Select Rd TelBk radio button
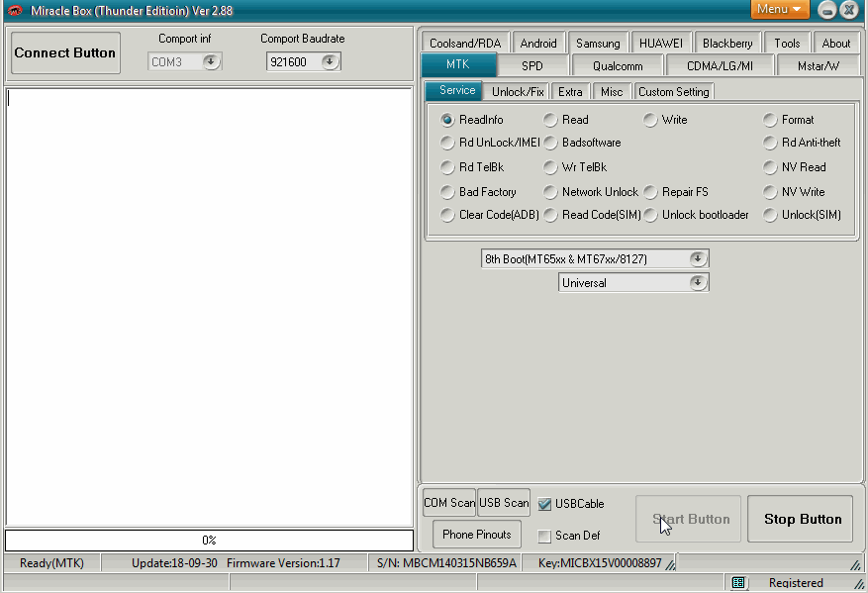Screen dimensions: 868x593 447,167
